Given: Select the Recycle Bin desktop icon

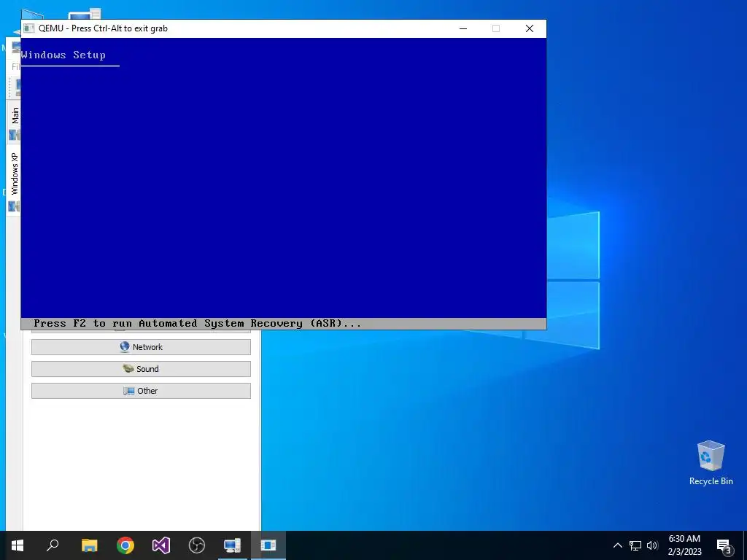Looking at the screenshot, I should tap(711, 463).
